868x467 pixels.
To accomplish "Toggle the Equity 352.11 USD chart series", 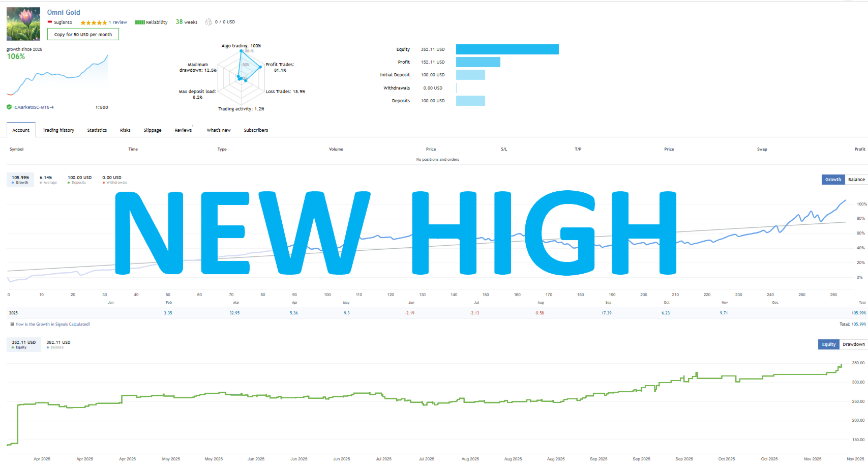I will click(x=23, y=344).
